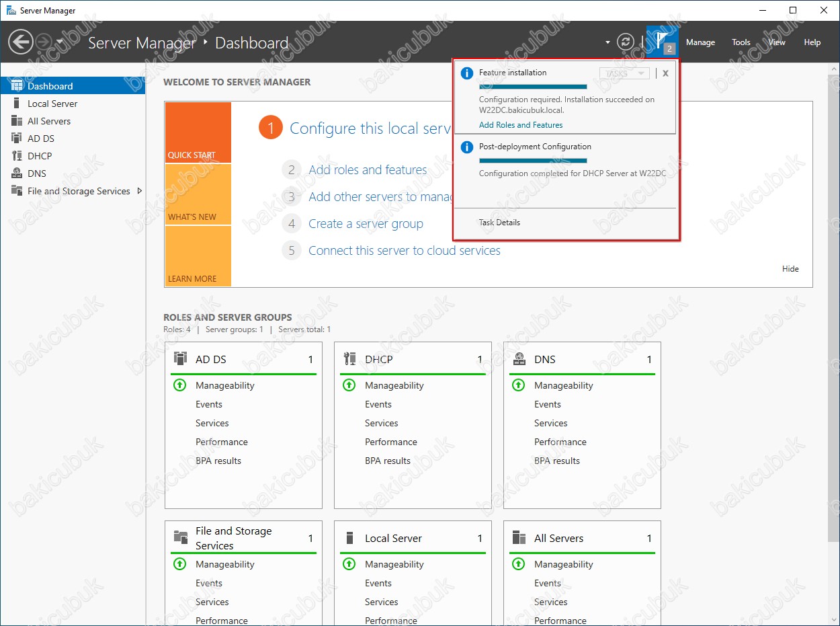Click Performance in the DNS tile
The image size is (840, 626).
tap(560, 442)
